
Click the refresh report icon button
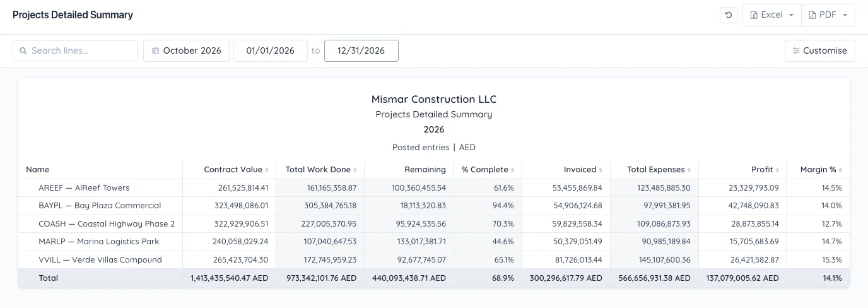(729, 15)
